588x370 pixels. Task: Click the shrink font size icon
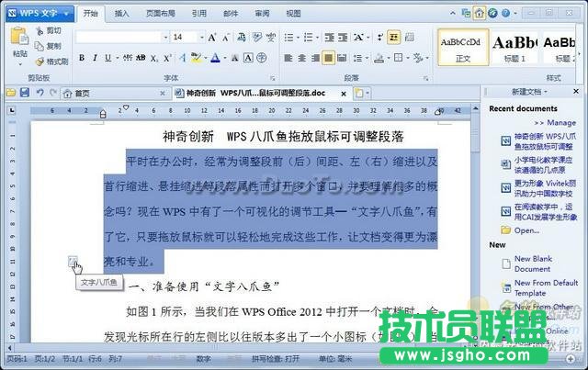pyautogui.click(x=225, y=38)
